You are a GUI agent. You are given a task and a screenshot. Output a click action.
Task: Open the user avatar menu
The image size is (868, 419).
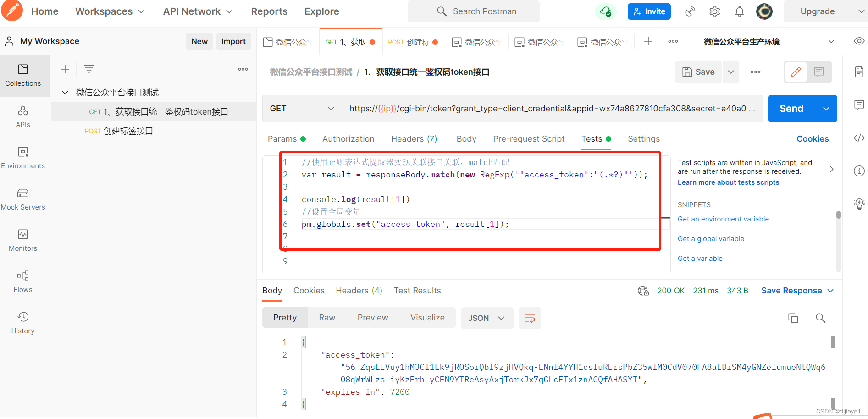(764, 11)
